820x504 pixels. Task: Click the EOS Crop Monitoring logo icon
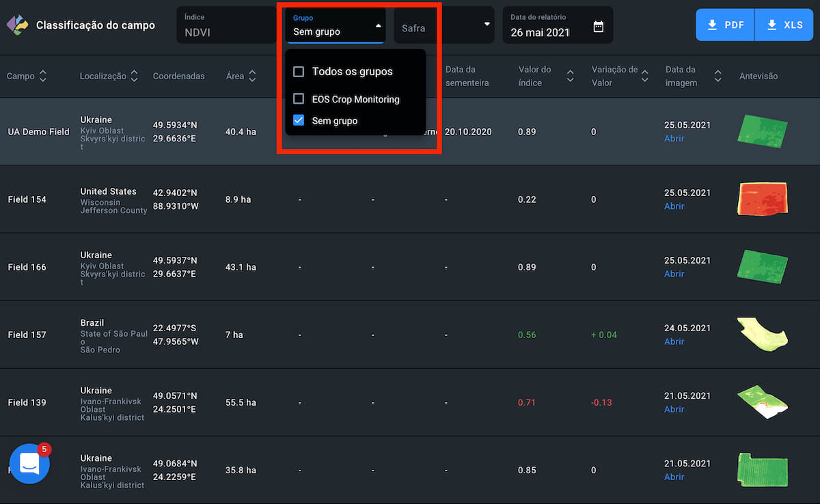pyautogui.click(x=17, y=25)
